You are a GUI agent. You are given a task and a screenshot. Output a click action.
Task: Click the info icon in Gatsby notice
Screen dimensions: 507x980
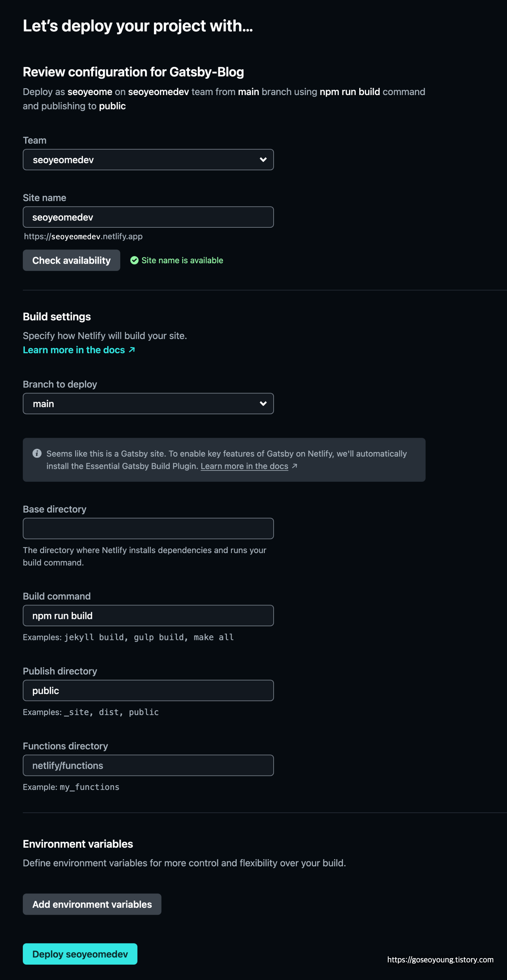(x=37, y=453)
